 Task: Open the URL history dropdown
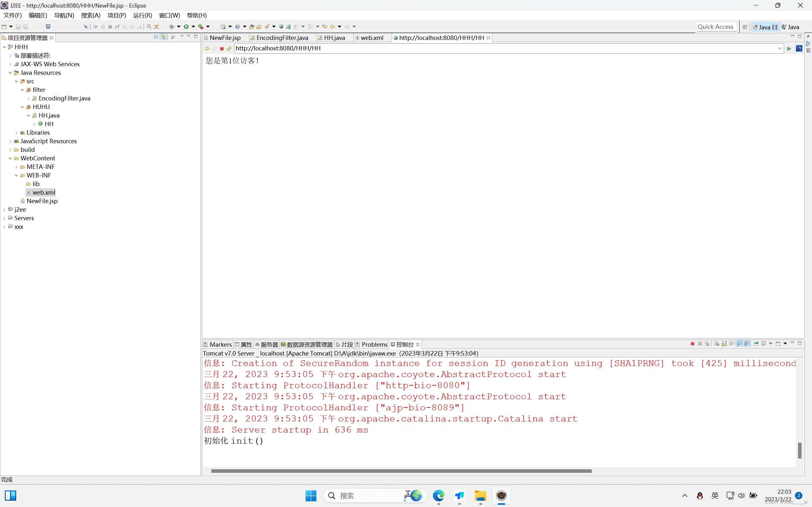click(x=779, y=48)
